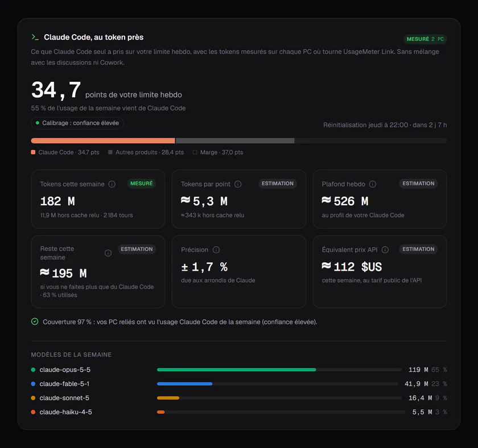Click the MODÈLES DE LA SEMAINE heading
478x448 pixels.
click(71, 355)
